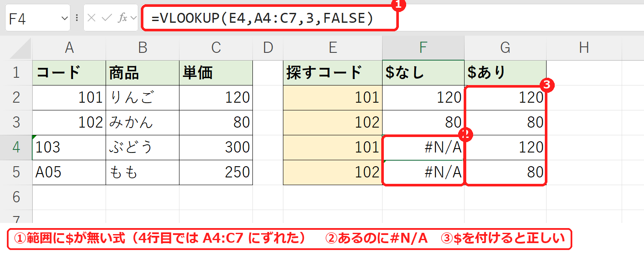Select cell G3 showing 80

505,122
